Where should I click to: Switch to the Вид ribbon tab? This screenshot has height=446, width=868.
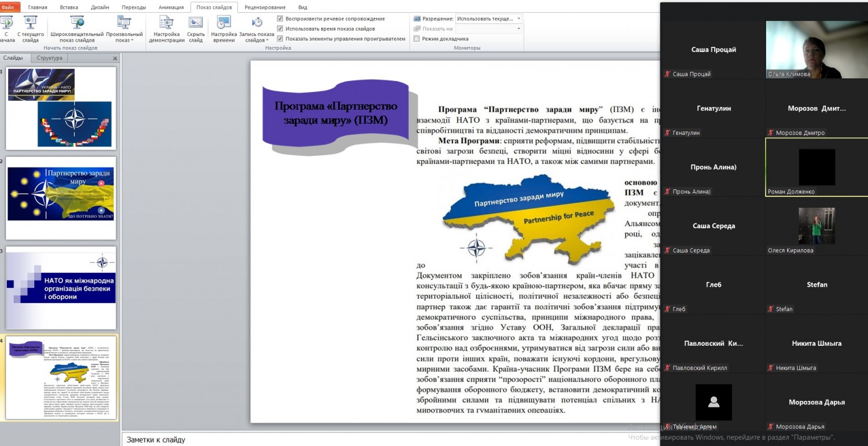[303, 8]
